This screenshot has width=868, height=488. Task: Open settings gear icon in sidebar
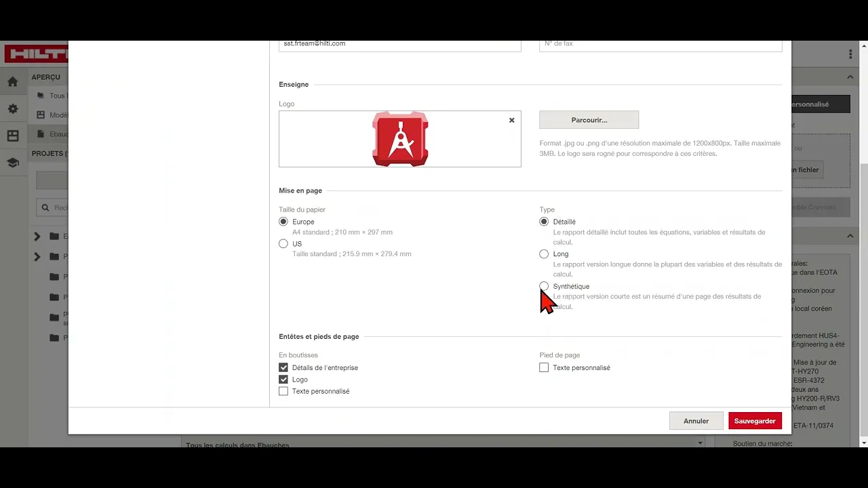click(13, 109)
